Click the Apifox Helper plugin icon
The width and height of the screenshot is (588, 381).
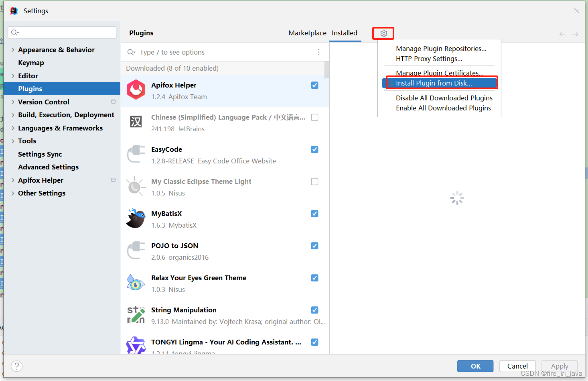pyautogui.click(x=136, y=89)
